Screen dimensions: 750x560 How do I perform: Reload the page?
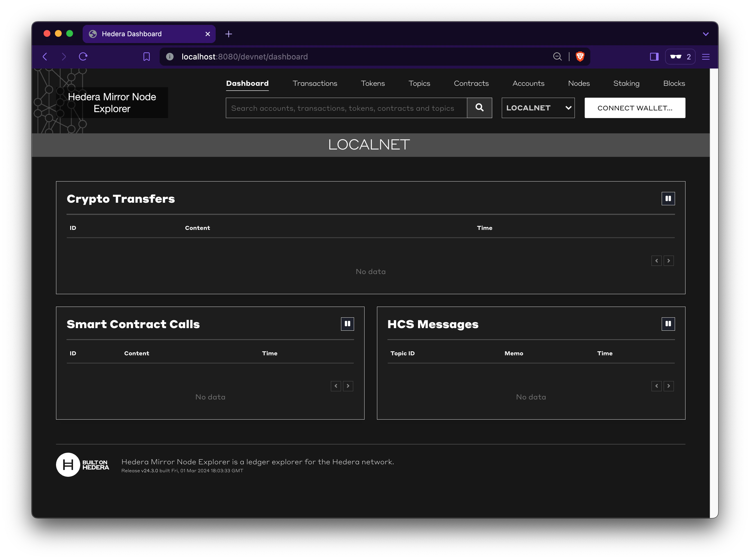83,57
